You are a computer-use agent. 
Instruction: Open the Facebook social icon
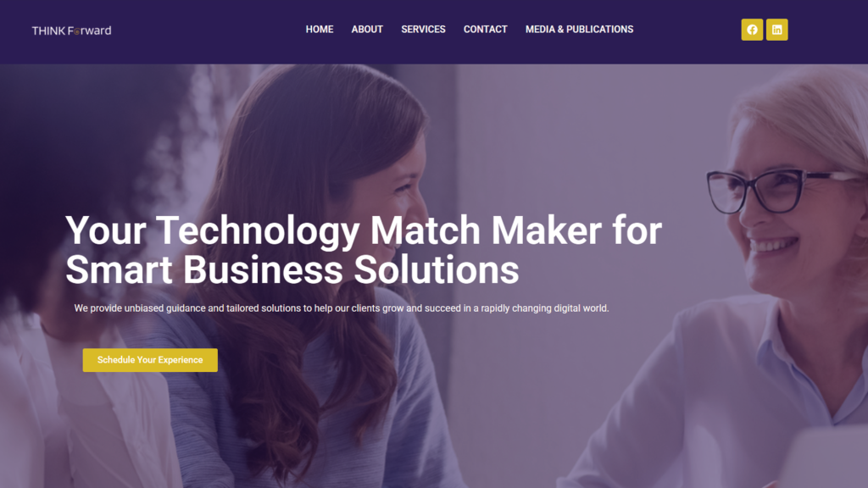[752, 30]
